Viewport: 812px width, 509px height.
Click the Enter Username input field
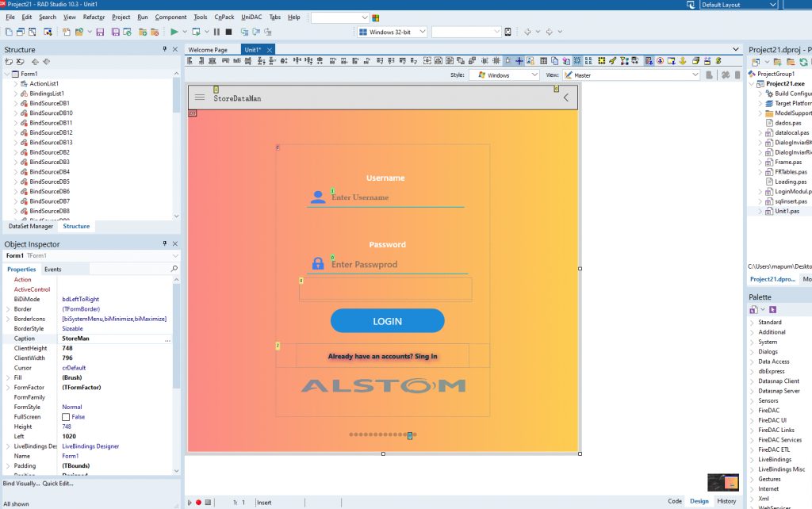[x=396, y=197]
